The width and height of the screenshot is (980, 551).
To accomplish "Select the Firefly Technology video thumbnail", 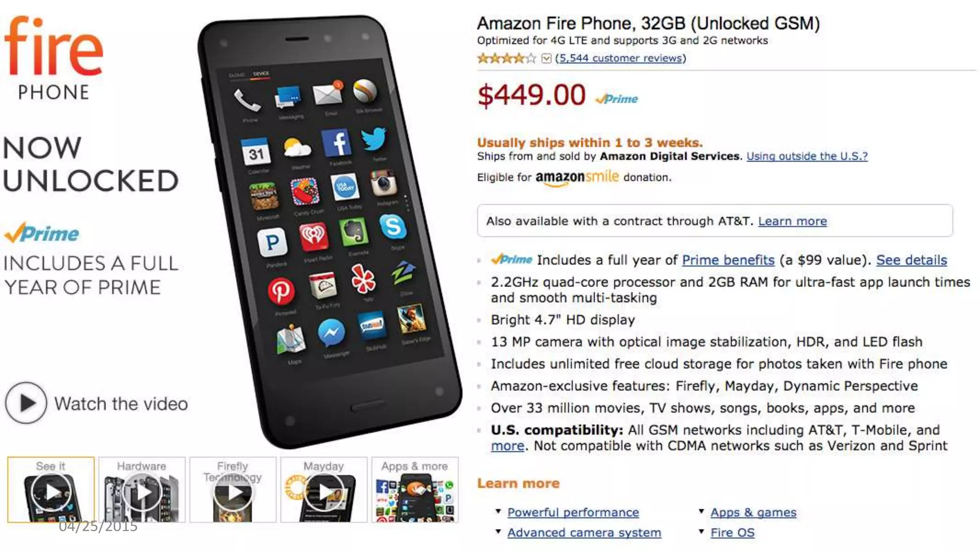I will tap(233, 490).
